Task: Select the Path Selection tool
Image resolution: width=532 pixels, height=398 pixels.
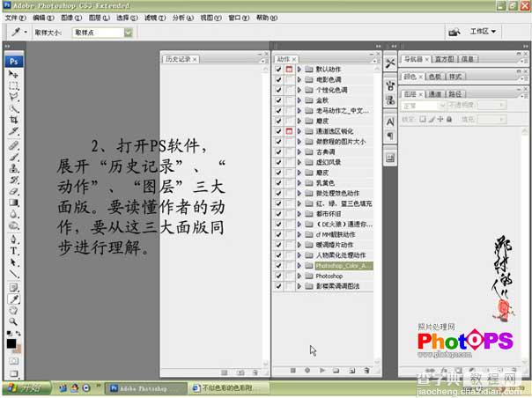Action: pos(13,262)
